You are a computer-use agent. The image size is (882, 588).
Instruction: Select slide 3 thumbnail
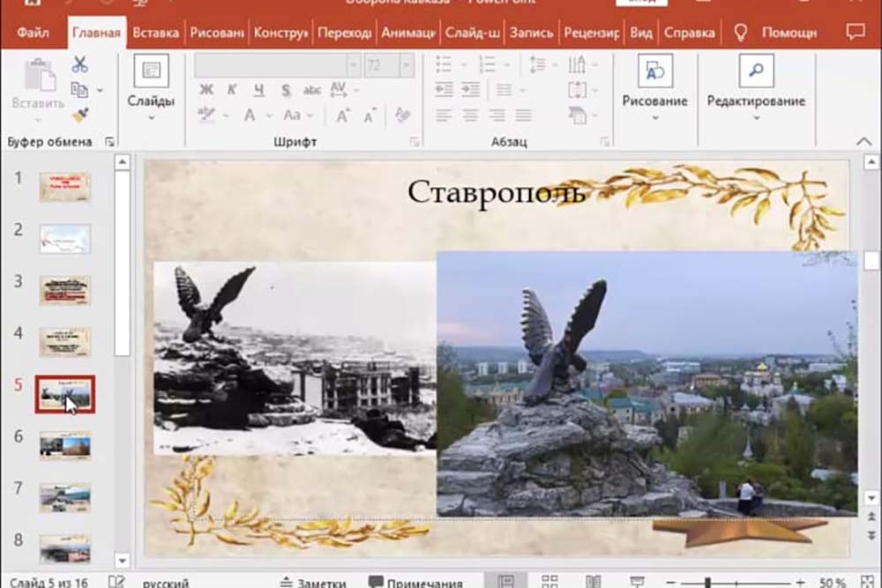tap(65, 290)
